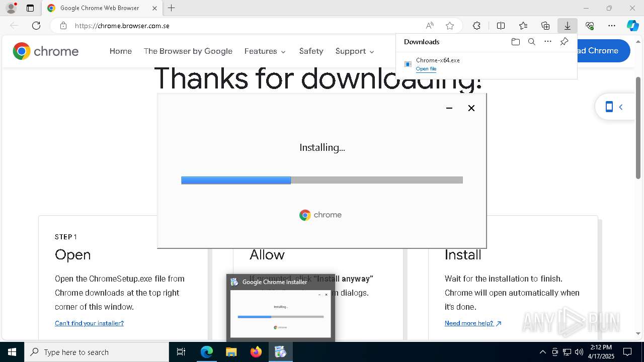Search downloads in Downloads panel
Viewport: 644px width, 362px height.
[531, 42]
